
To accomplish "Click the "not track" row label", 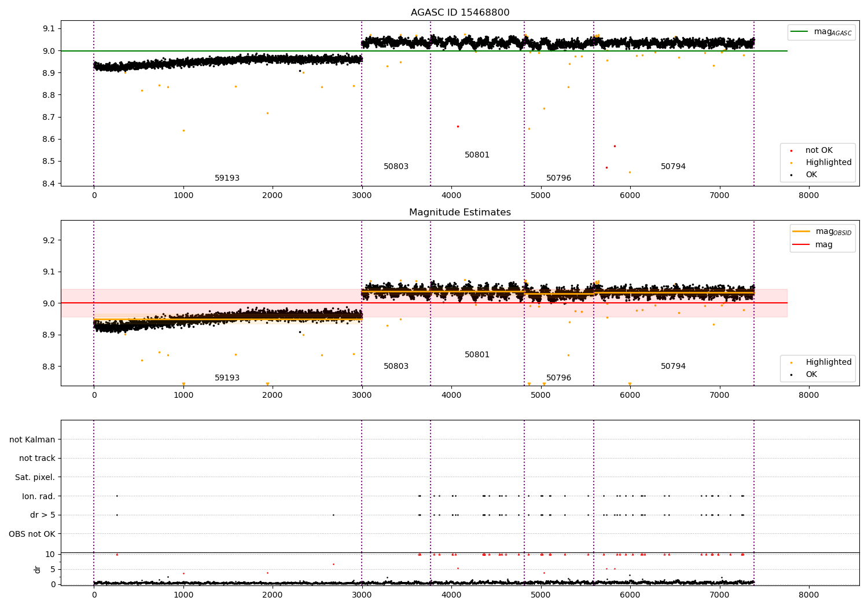I will 37,459.
